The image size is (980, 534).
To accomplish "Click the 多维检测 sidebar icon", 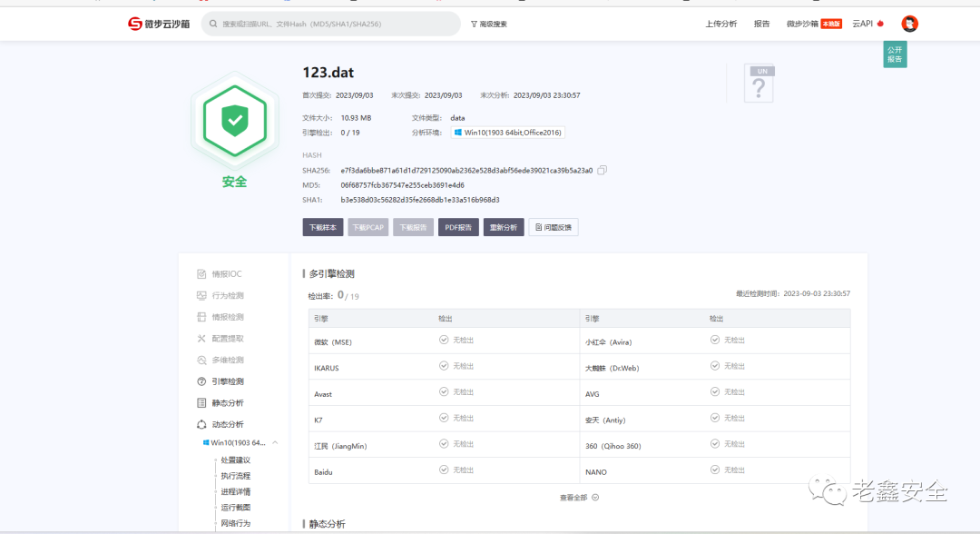I will pyautogui.click(x=201, y=361).
